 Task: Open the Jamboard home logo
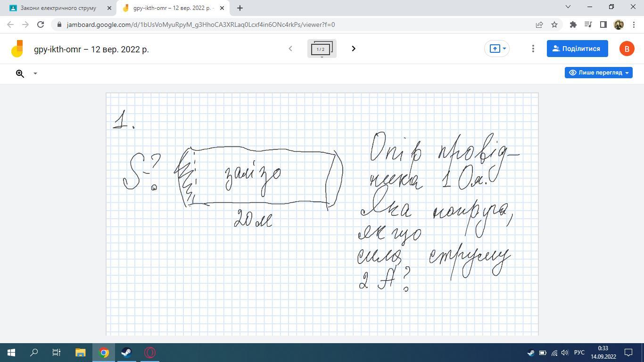pos(17,49)
